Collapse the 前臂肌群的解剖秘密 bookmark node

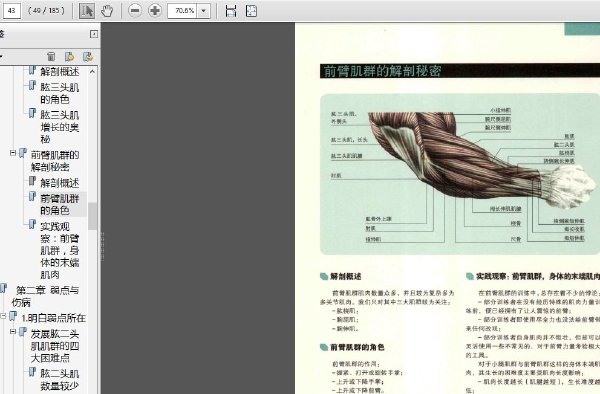click(13, 153)
